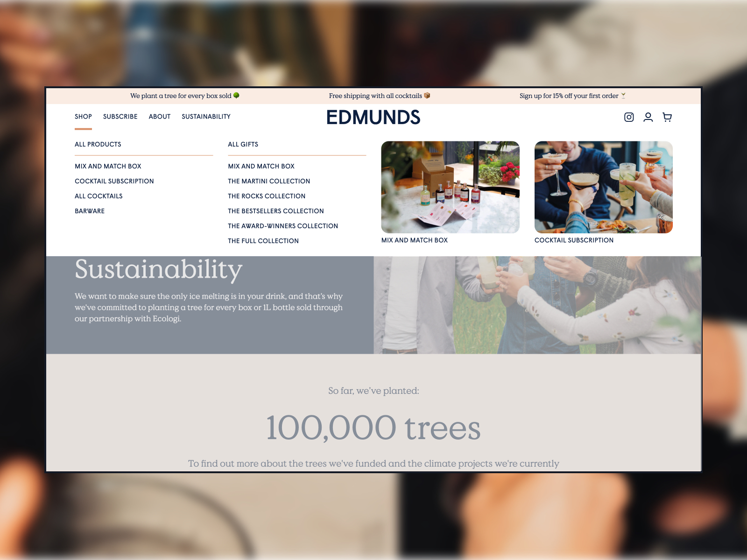Screen dimensions: 747x560
Task: Select THE ROCKS COLLECTION link
Action: (x=267, y=196)
